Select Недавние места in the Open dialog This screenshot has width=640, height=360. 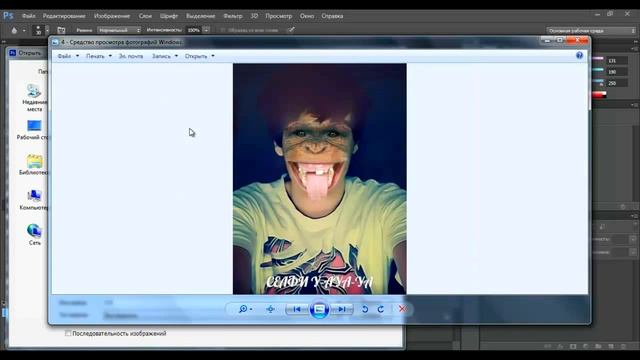click(x=34, y=98)
